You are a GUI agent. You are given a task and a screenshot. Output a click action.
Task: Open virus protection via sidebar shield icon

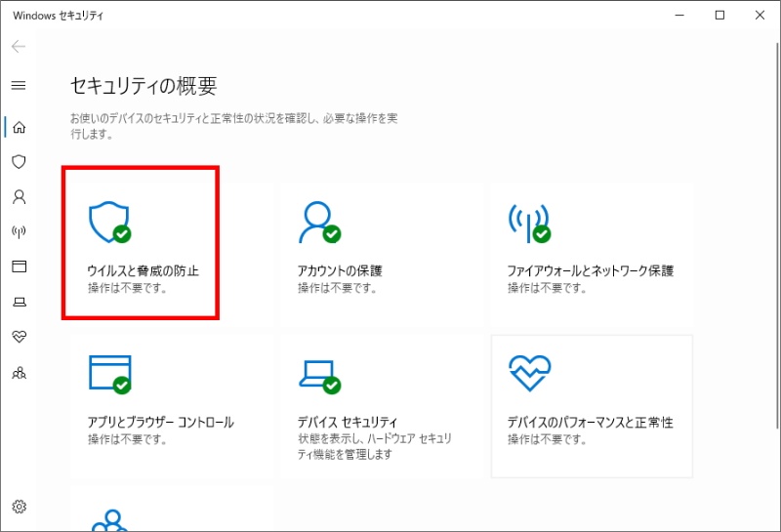(18, 161)
